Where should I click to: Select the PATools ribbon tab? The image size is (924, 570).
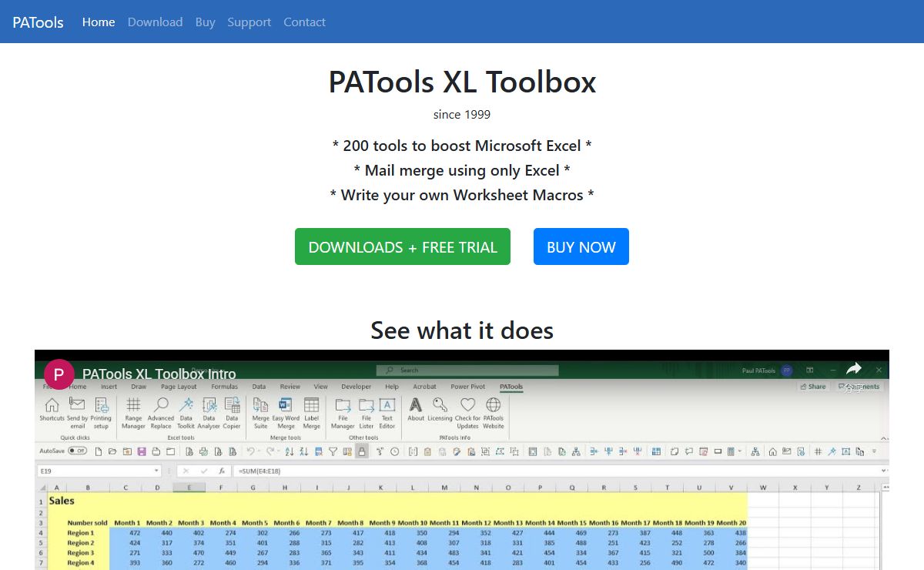pos(511,387)
